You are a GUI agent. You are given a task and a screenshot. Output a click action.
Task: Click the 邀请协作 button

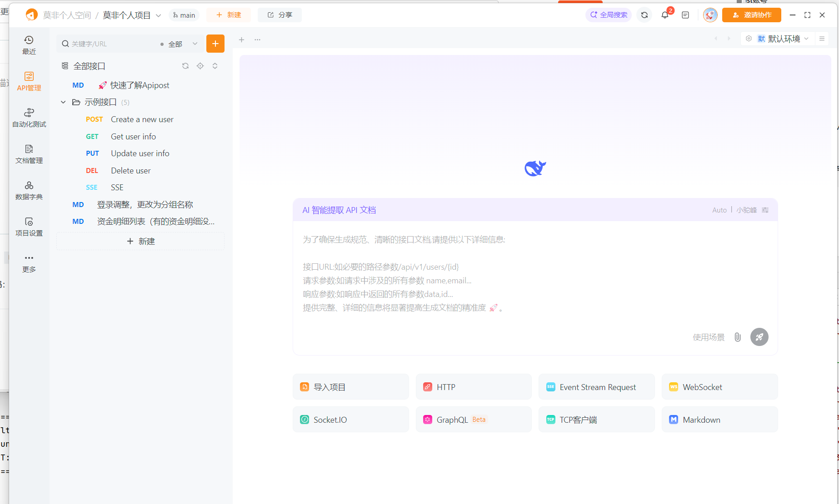(x=751, y=15)
